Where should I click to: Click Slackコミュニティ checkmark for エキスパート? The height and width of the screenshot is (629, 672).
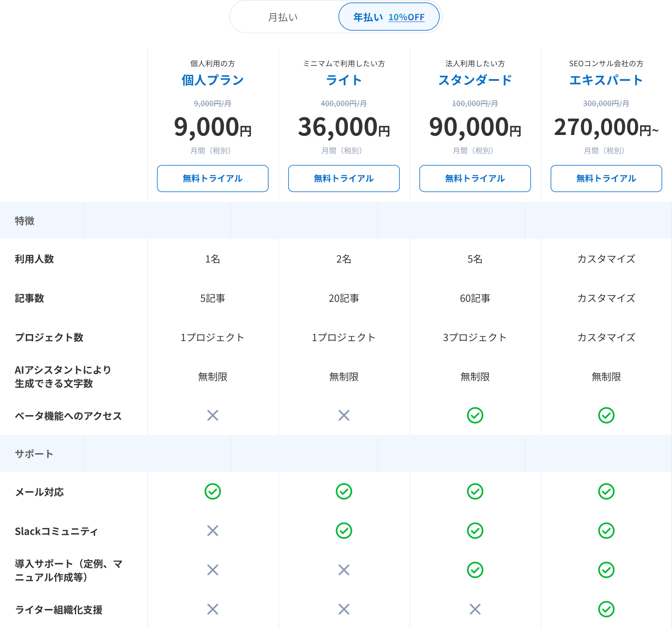(x=606, y=531)
